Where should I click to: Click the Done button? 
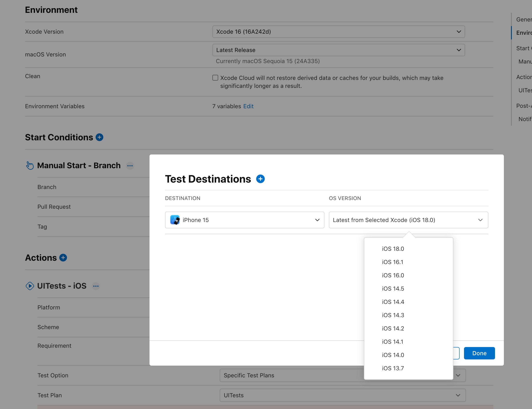click(x=479, y=353)
